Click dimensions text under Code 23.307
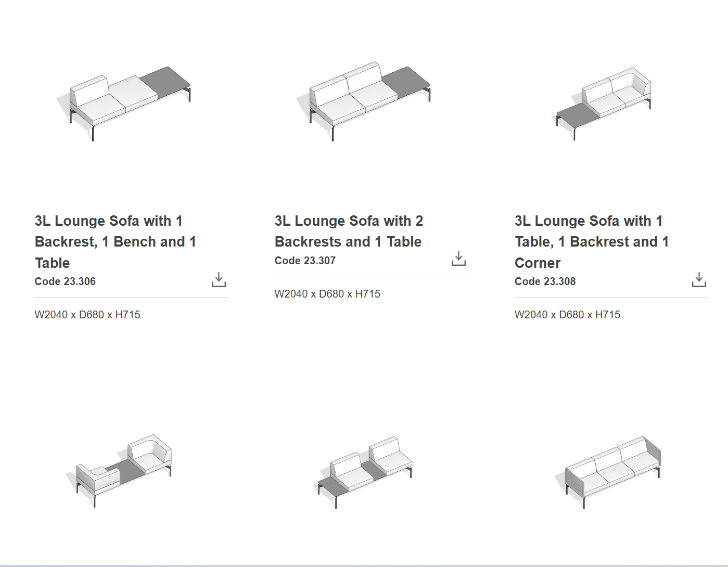 tap(327, 294)
